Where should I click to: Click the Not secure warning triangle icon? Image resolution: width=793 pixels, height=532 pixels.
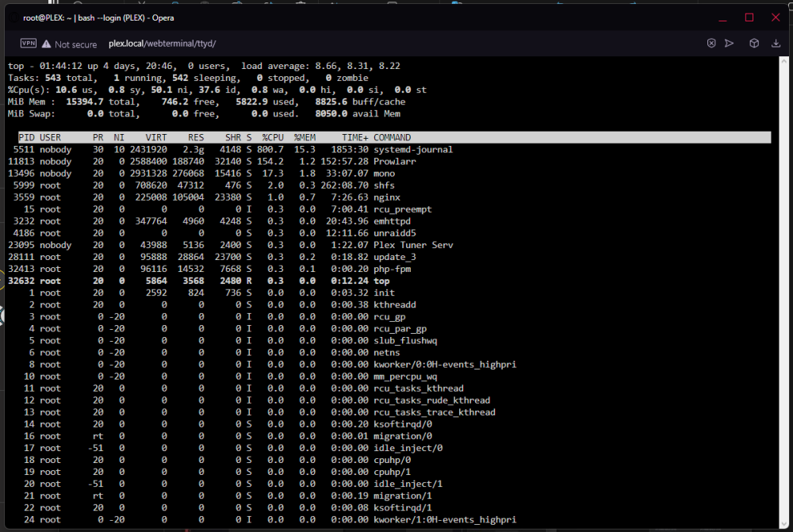[x=47, y=44]
